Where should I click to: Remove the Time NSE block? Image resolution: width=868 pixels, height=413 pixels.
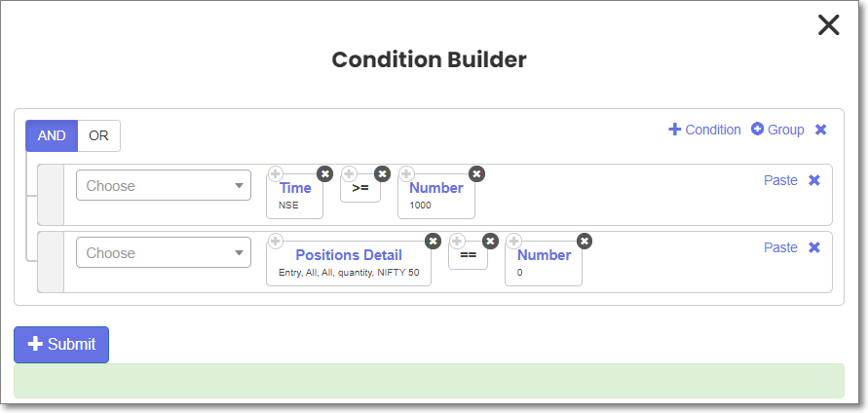325,173
